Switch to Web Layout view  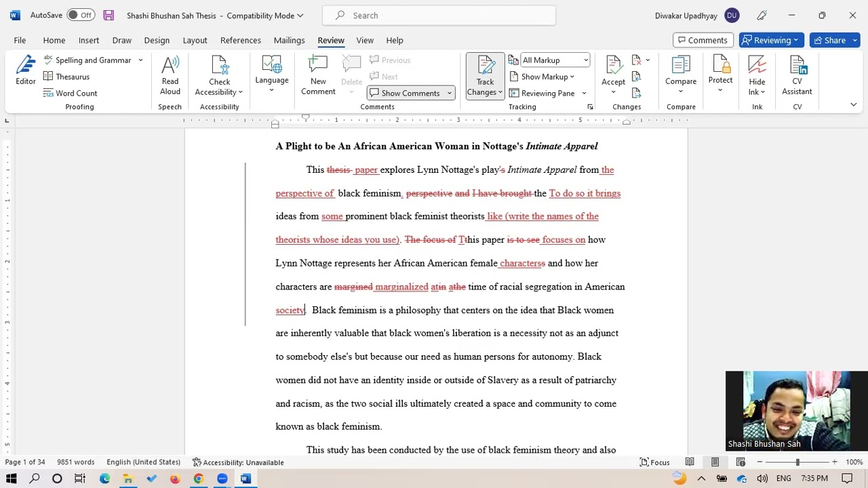pos(741,462)
